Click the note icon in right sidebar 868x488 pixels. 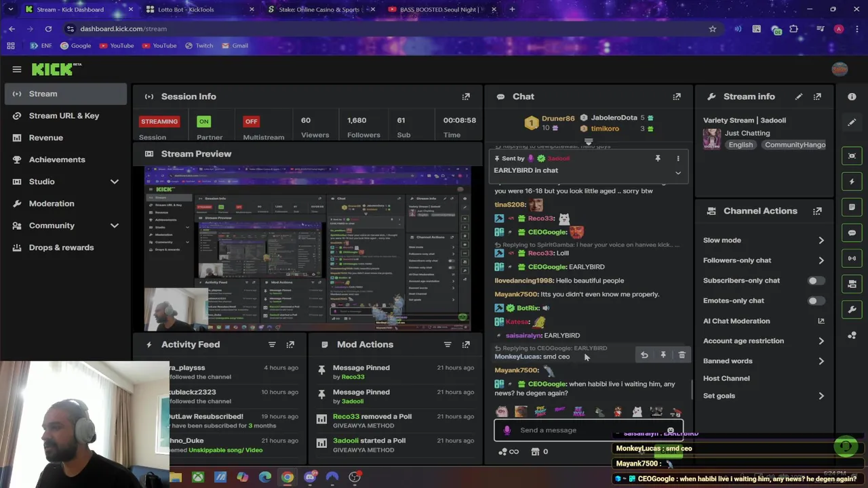(x=852, y=207)
